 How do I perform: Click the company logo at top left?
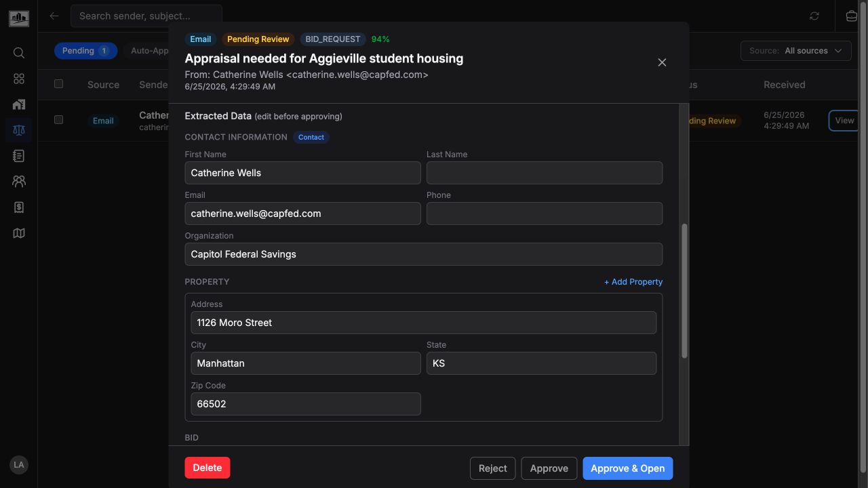[19, 17]
